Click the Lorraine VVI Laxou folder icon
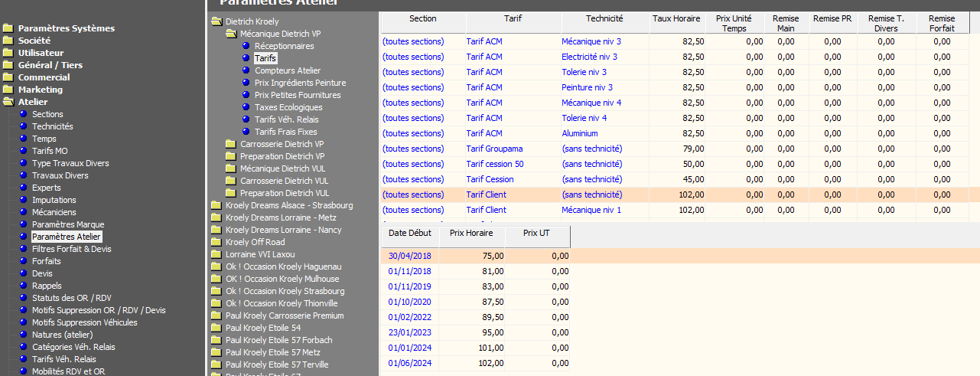Image resolution: width=980 pixels, height=376 pixels. tap(217, 254)
